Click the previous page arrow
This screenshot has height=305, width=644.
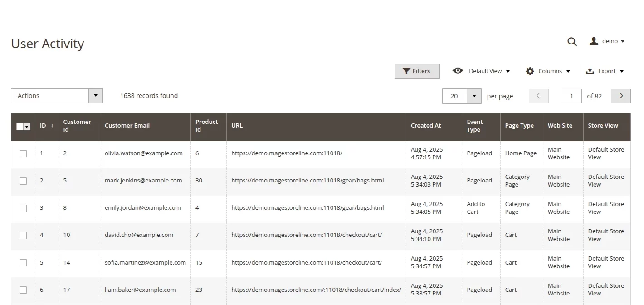[538, 96]
